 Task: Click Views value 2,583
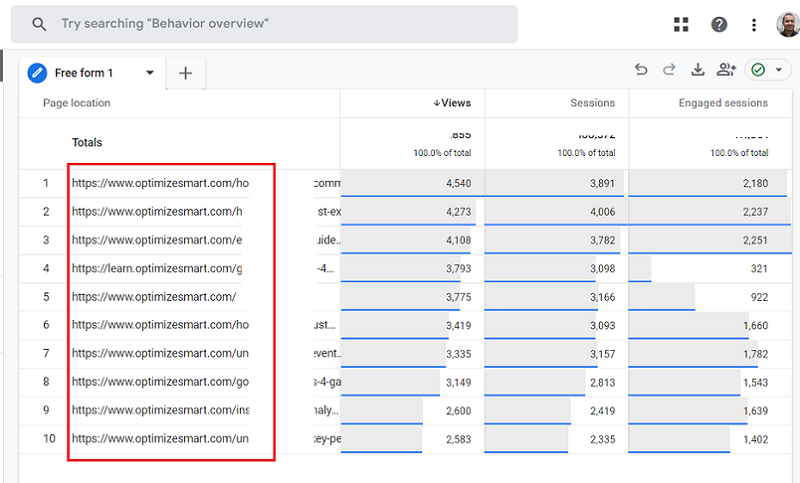(x=459, y=439)
